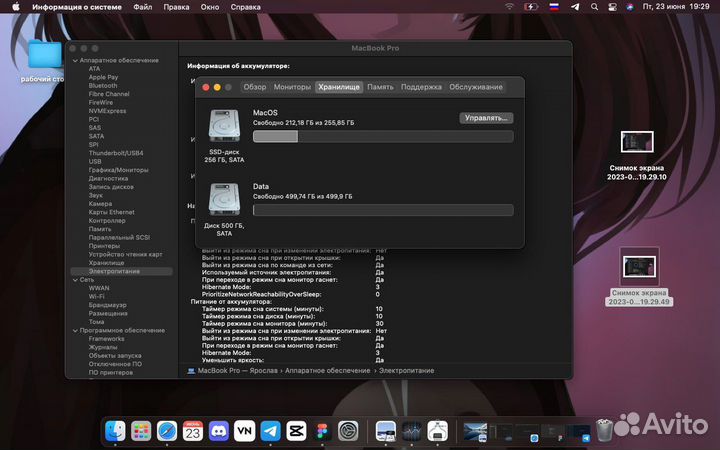Image resolution: width=720 pixels, height=450 pixels.
Task: Select Thunderbolt/USB4 in sidebar
Action: (x=116, y=153)
